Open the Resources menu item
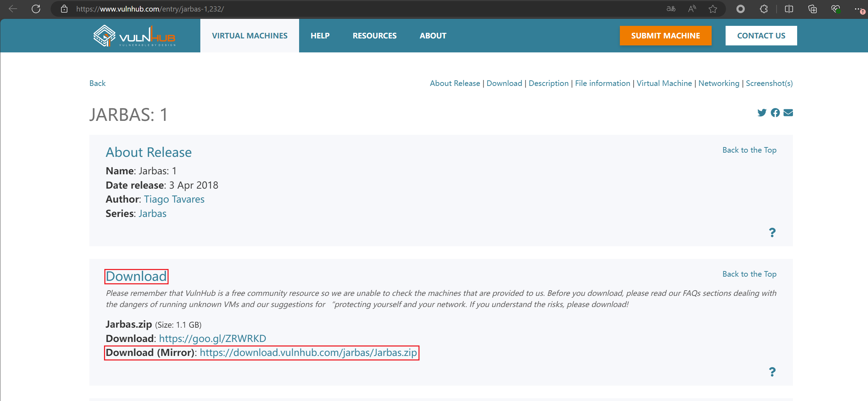 click(x=374, y=36)
